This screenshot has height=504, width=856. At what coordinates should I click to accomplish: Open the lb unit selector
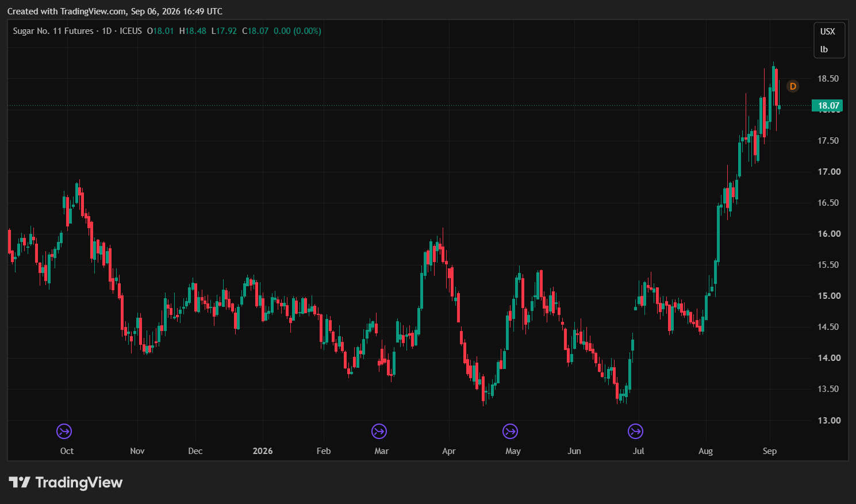pos(824,49)
